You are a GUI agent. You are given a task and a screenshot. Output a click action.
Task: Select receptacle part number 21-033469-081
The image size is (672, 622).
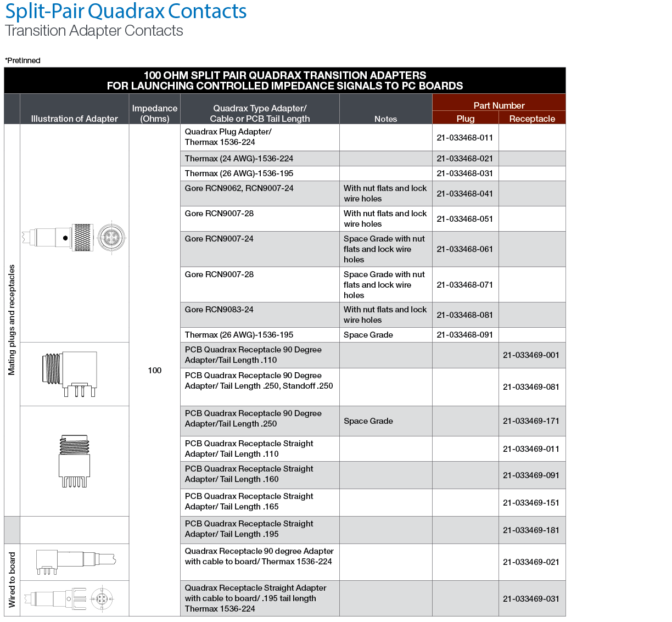pos(531,387)
